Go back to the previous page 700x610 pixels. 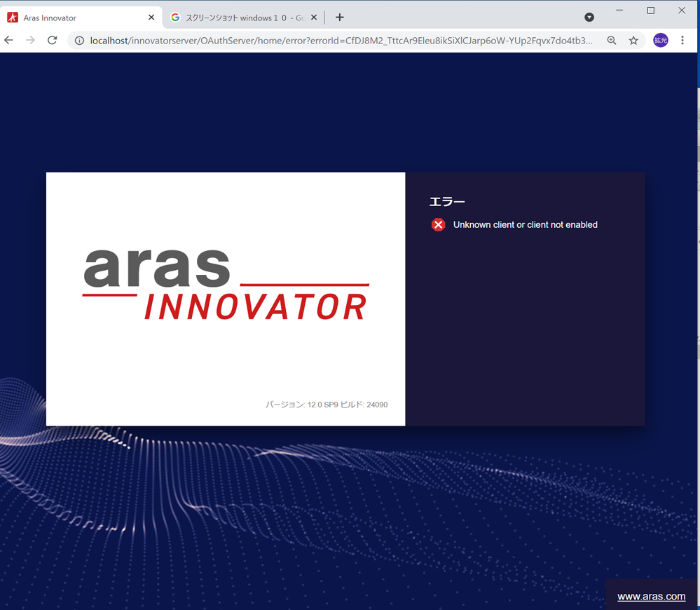(x=9, y=41)
